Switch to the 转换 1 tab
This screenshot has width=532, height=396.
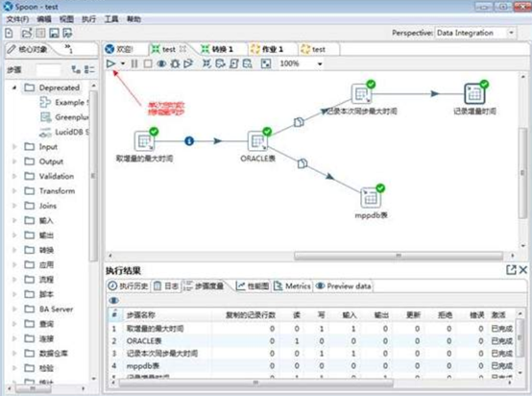pos(217,49)
